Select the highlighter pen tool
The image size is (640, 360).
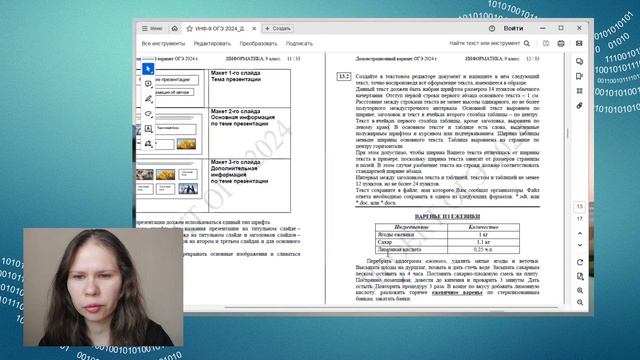(x=148, y=99)
